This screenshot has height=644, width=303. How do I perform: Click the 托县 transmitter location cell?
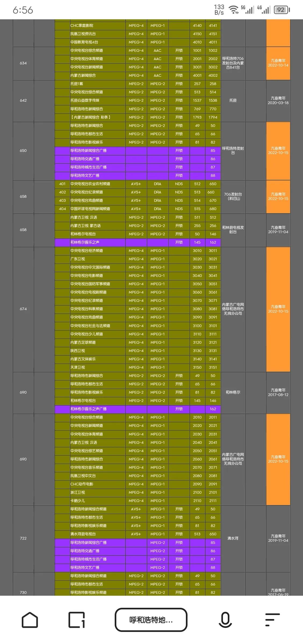pyautogui.click(x=233, y=101)
